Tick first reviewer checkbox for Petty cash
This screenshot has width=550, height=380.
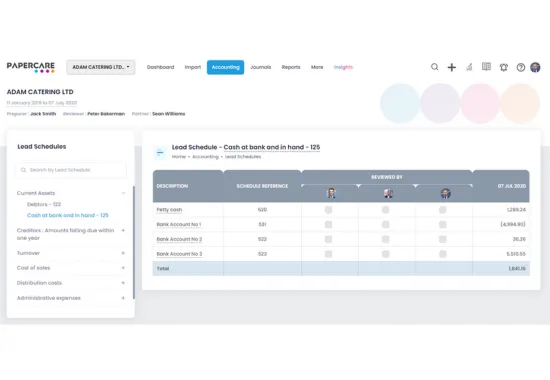point(329,210)
